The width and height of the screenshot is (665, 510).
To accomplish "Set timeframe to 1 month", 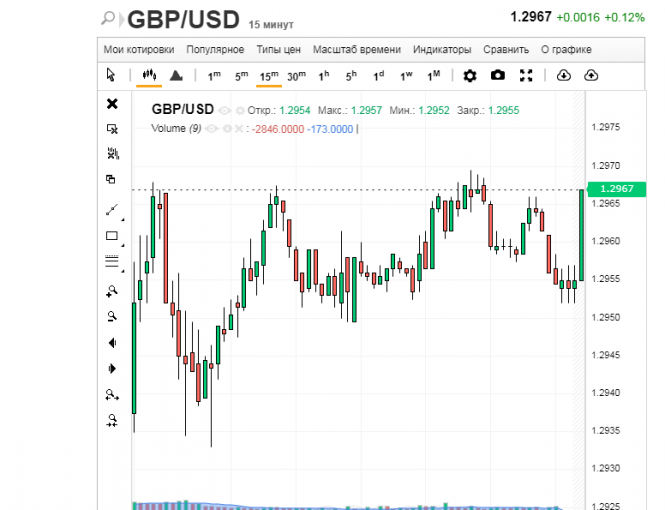I will [x=433, y=76].
